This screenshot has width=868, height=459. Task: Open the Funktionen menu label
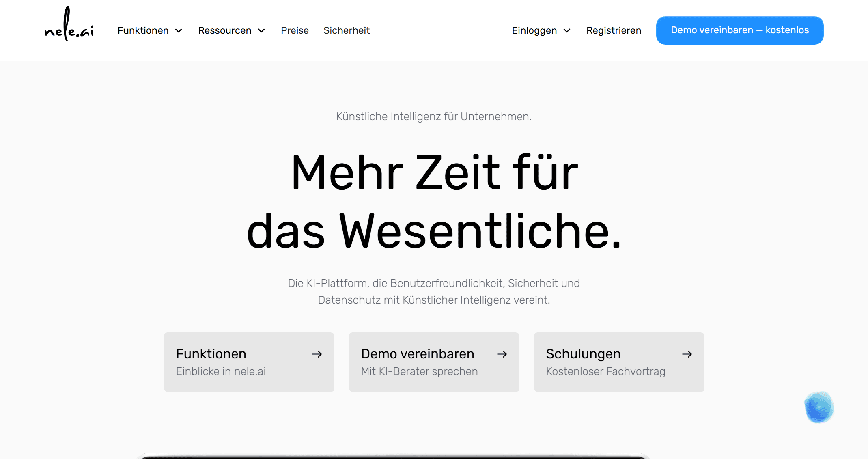(x=143, y=30)
